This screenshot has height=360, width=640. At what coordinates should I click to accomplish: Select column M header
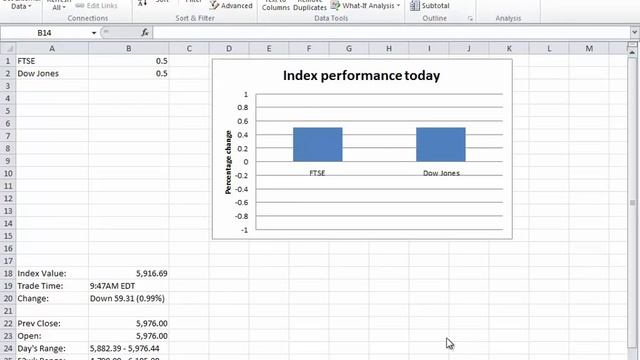[589, 48]
